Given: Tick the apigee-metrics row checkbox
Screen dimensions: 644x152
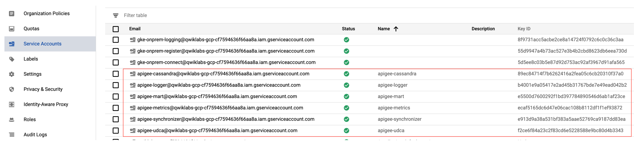Looking at the screenshot, I should (x=115, y=108).
